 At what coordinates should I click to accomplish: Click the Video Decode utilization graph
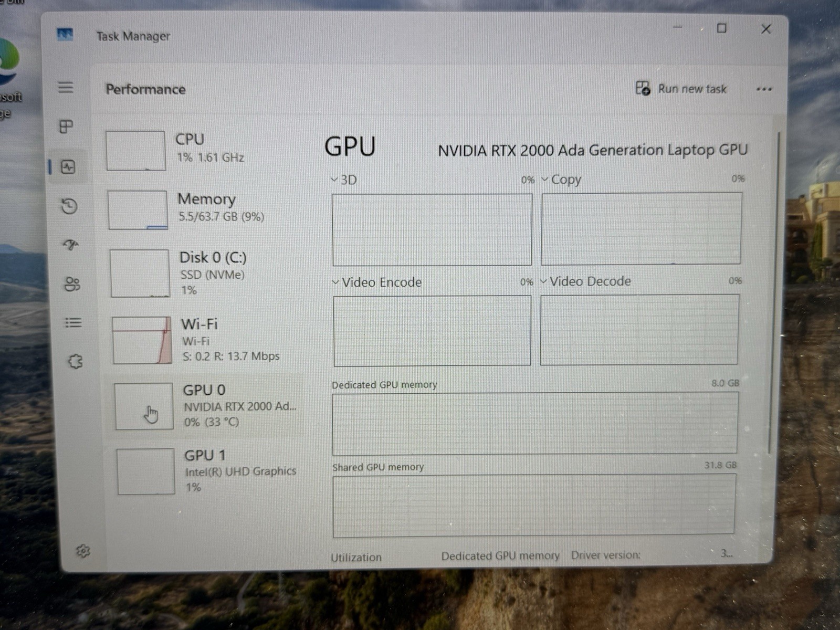click(639, 330)
